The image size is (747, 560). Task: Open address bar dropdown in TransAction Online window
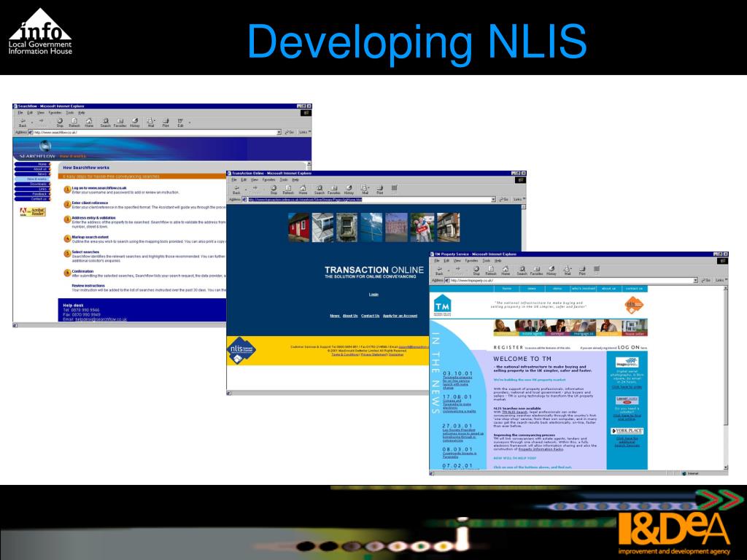click(x=493, y=199)
